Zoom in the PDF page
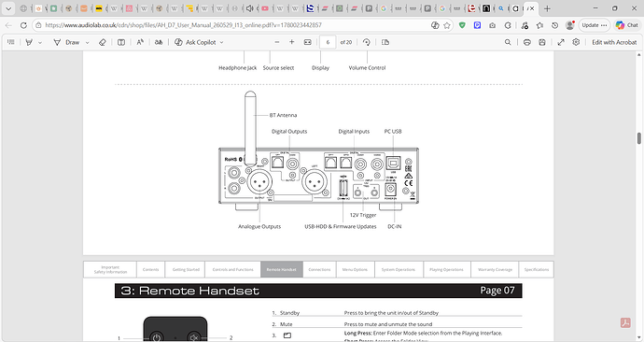 (x=291, y=42)
